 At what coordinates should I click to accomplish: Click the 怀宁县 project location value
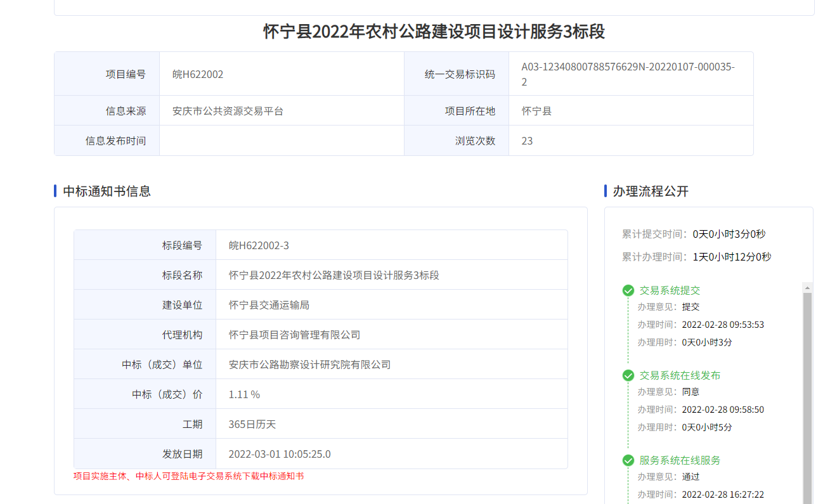[x=536, y=111]
